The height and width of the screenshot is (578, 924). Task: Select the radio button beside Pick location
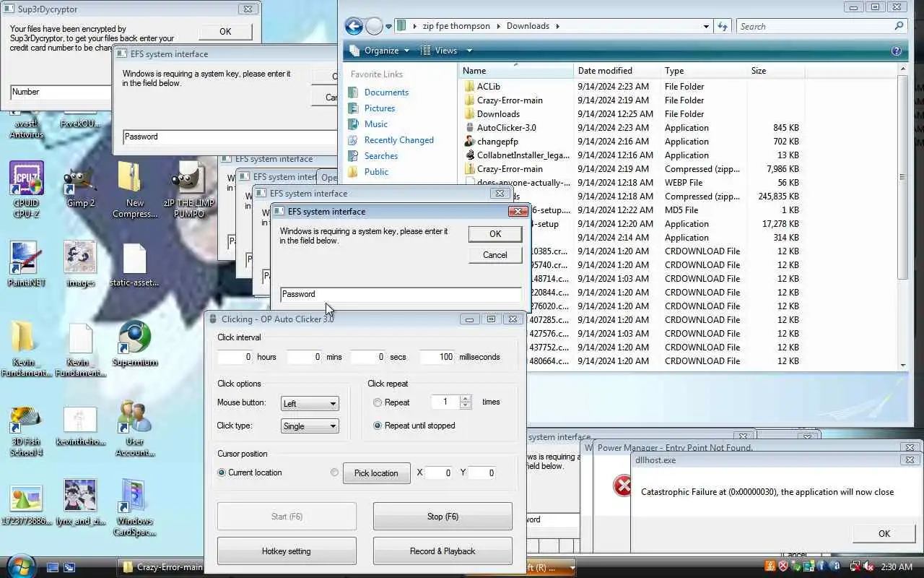pyautogui.click(x=334, y=473)
